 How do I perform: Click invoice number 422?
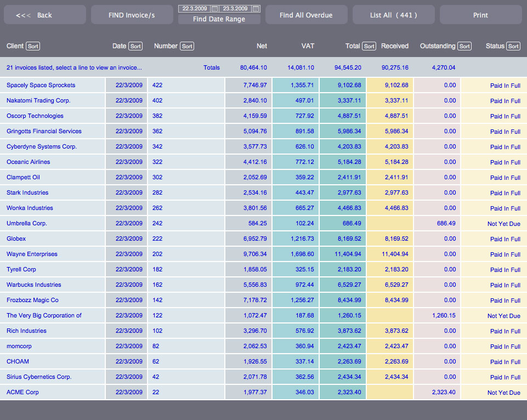coord(157,86)
